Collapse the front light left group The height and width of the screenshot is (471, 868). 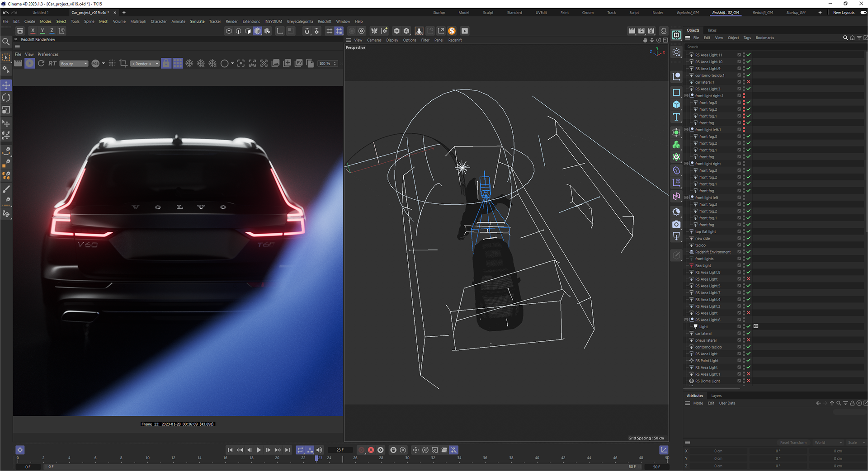coord(686,198)
